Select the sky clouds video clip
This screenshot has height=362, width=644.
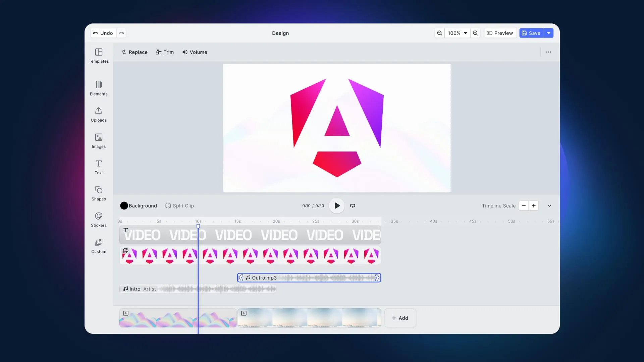coord(309,318)
